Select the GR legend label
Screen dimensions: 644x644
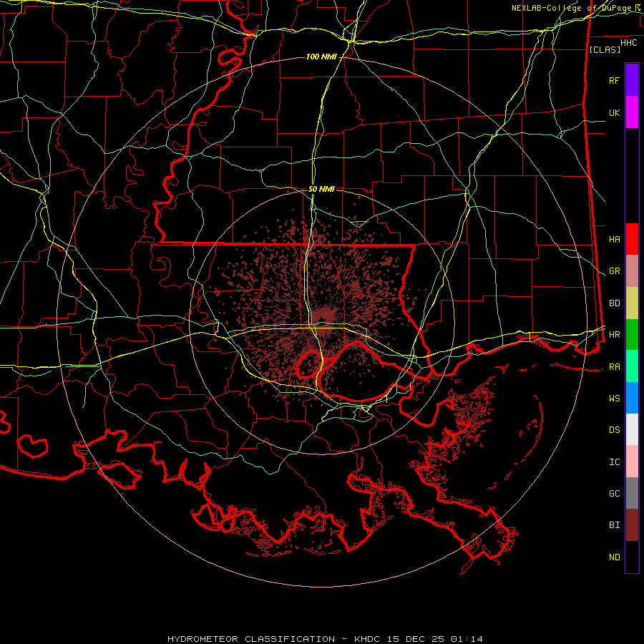(614, 271)
